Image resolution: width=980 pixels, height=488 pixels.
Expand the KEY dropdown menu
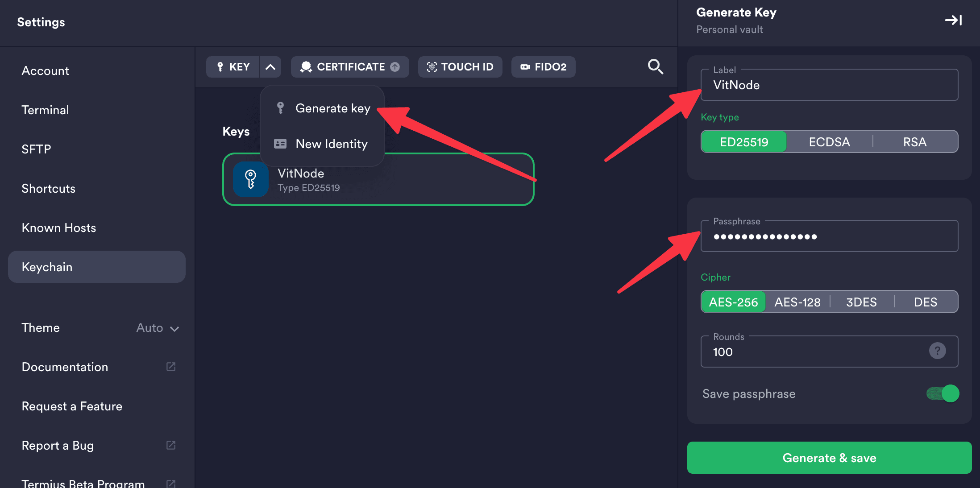[270, 66]
